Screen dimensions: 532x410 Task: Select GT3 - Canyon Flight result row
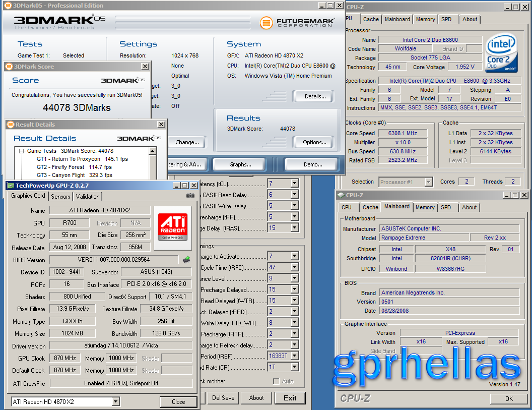point(74,175)
